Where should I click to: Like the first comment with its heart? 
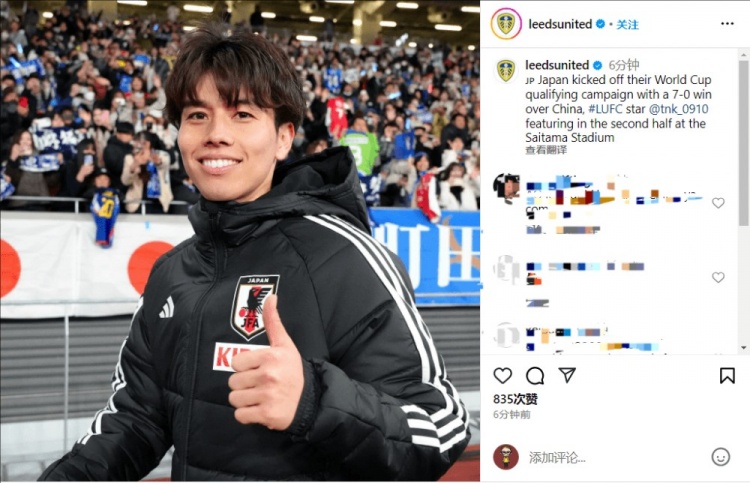(x=718, y=203)
